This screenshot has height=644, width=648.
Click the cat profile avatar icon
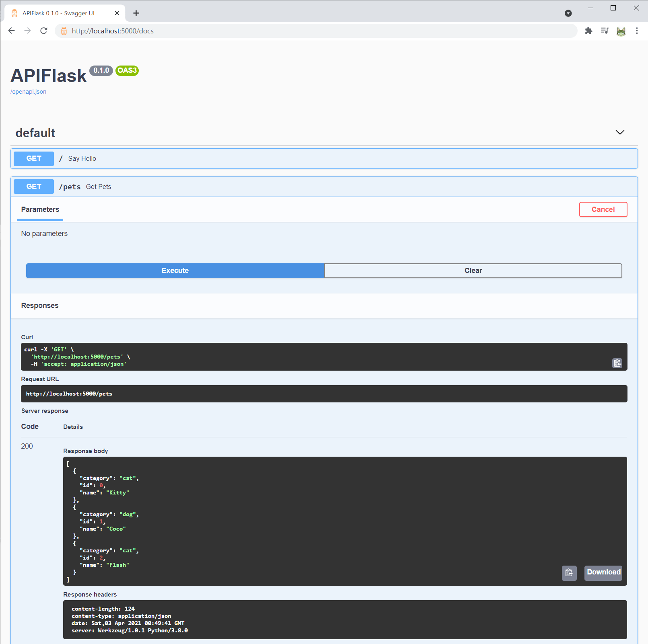coord(621,31)
